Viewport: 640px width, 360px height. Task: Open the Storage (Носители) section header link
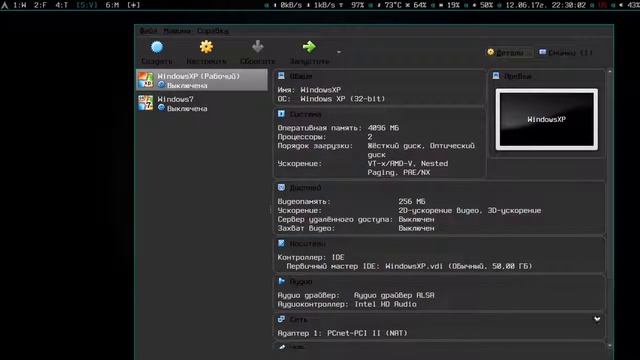[x=307, y=244]
